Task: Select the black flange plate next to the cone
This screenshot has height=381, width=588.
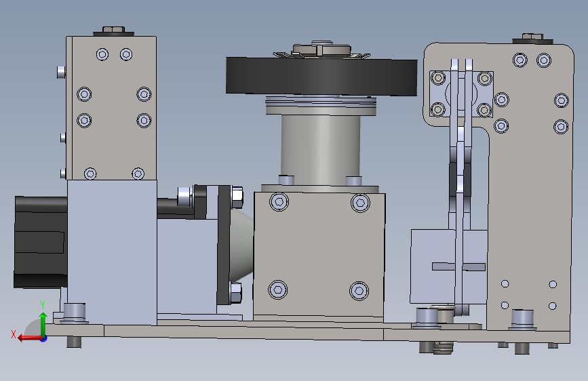Action: coord(224,245)
